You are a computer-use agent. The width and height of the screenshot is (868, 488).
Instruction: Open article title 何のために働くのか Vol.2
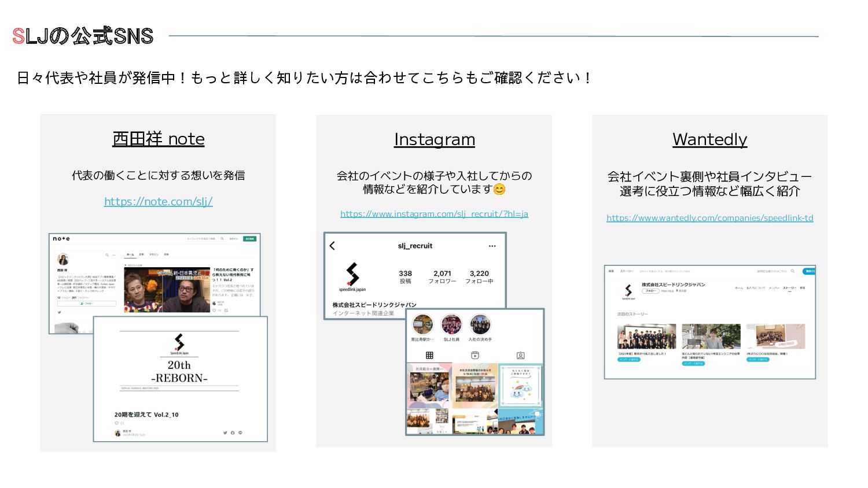pyautogui.click(x=233, y=275)
